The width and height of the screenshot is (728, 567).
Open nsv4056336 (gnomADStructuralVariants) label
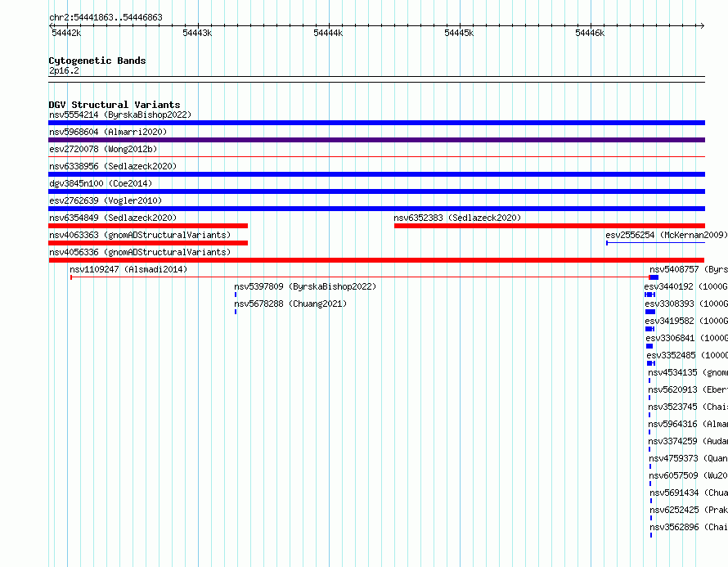coord(140,252)
